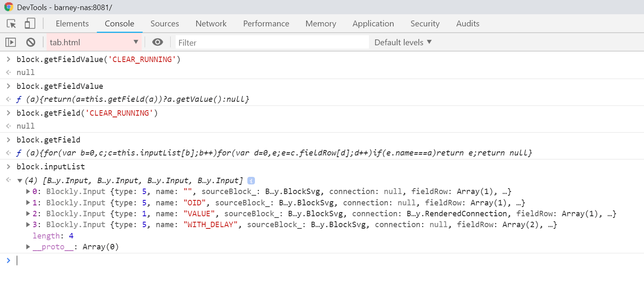Open the Default levels dropdown
The height and width of the screenshot is (285, 644).
[x=402, y=42]
